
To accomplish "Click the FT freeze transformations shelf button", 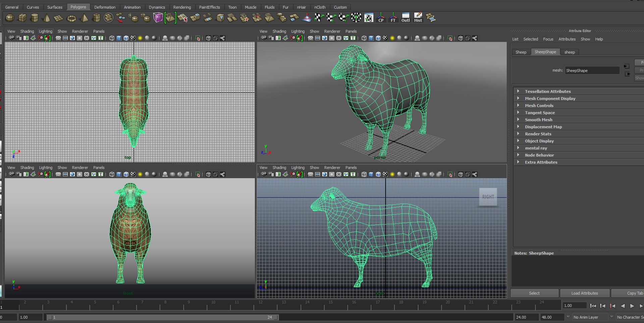I will point(393,18).
